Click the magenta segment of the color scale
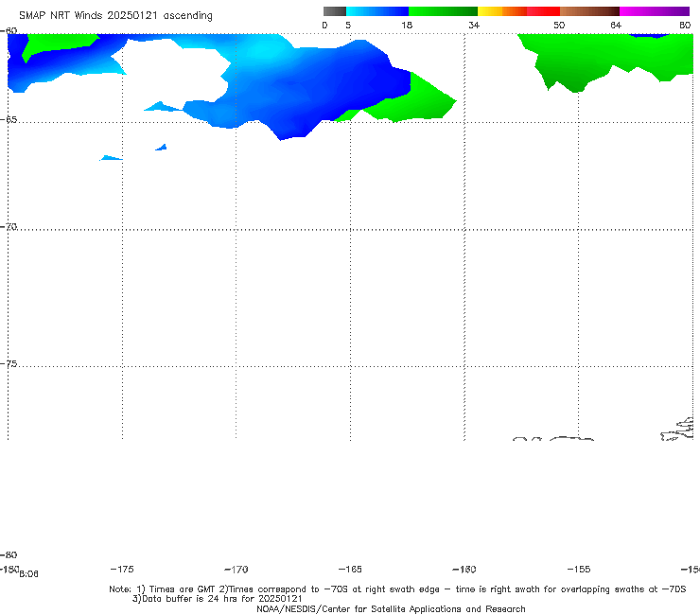This screenshot has width=700, height=615. point(655,11)
